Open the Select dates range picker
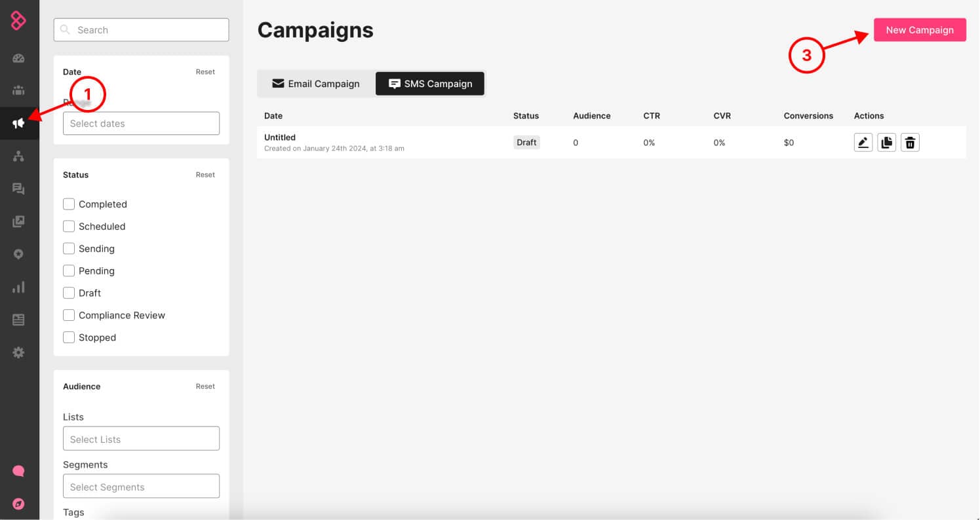 (x=141, y=123)
